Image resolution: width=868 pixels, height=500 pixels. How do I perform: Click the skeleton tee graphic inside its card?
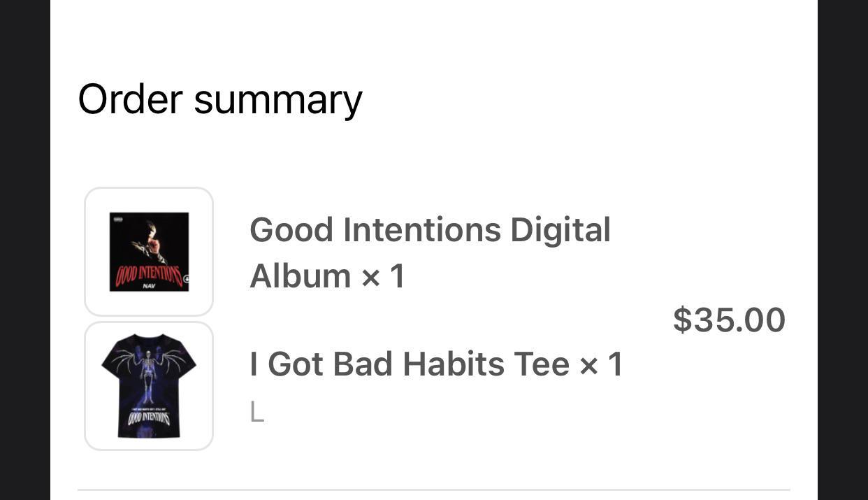click(148, 385)
